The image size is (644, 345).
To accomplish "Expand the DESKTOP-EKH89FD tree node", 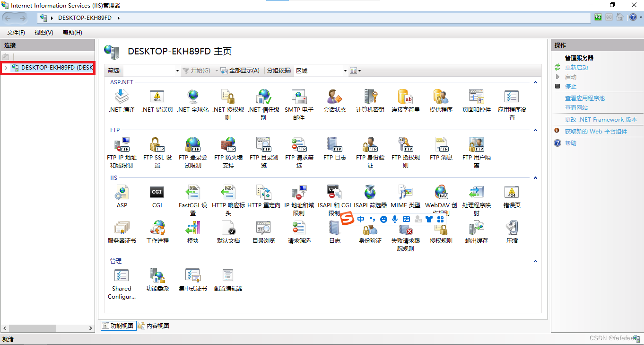I will click(x=5, y=68).
